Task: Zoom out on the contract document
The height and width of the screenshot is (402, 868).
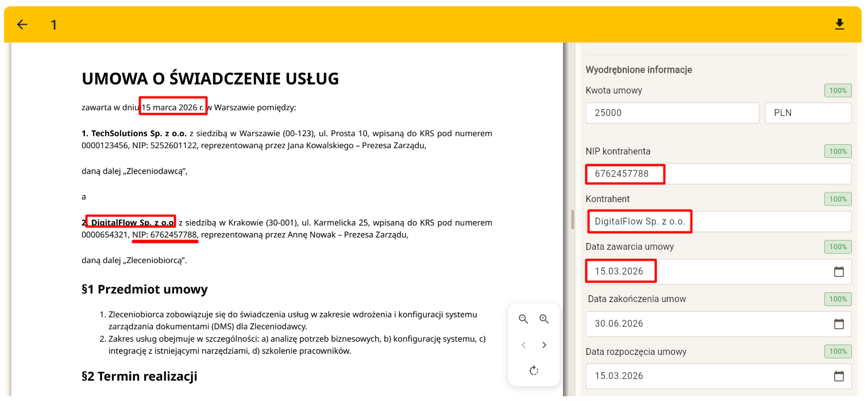Action: 523,319
